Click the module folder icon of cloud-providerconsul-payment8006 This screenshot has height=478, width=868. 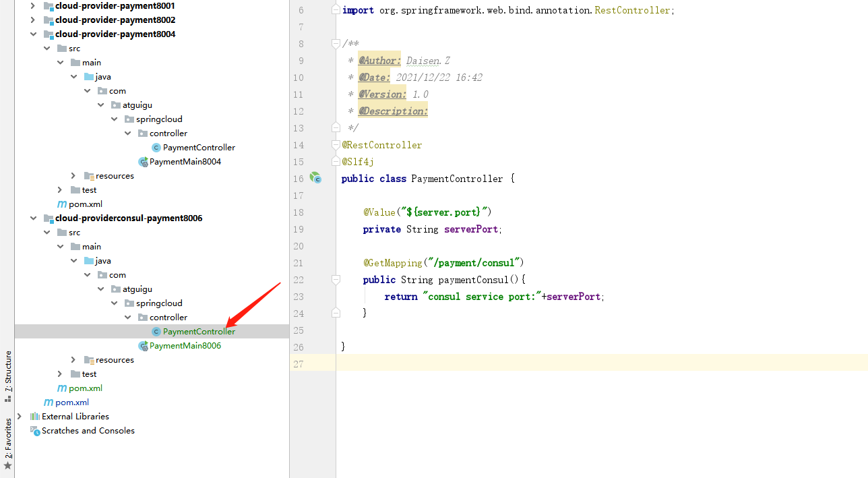click(x=49, y=218)
